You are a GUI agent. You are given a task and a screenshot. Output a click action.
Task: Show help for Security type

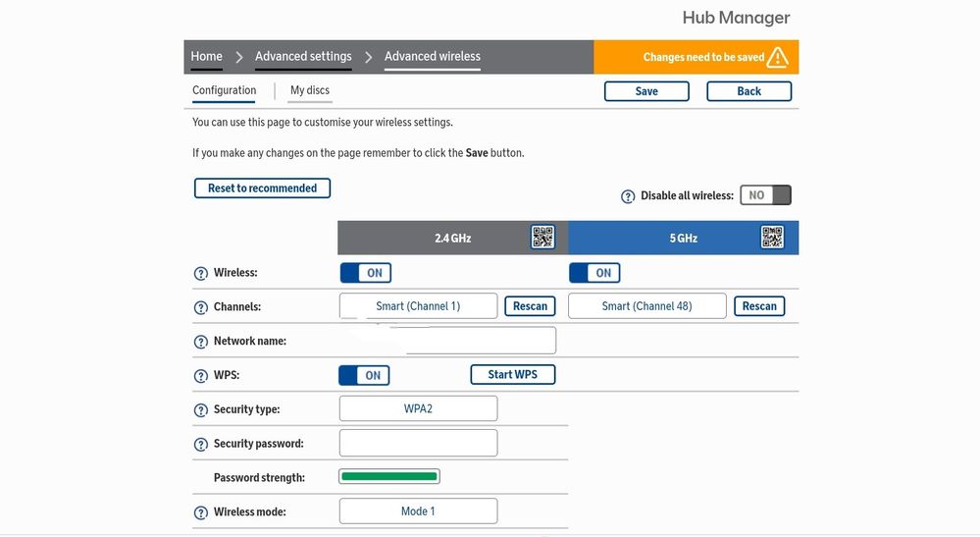pos(201,410)
